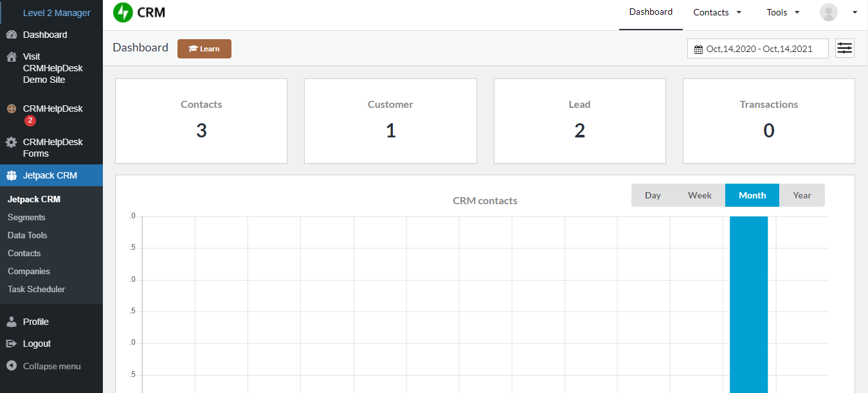Image resolution: width=868 pixels, height=393 pixels.
Task: Show chart by Month
Action: 752,195
